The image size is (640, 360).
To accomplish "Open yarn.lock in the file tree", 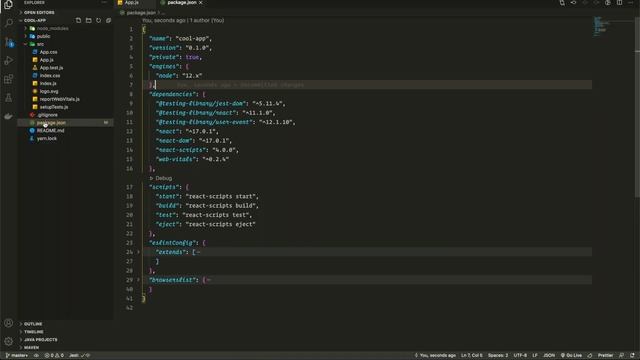I will point(47,138).
